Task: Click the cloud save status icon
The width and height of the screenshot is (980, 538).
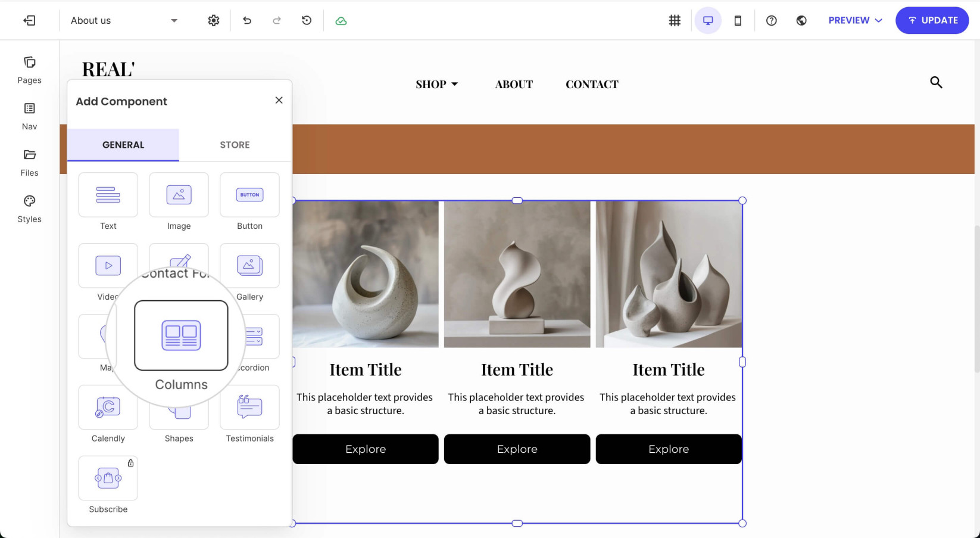Action: (341, 21)
